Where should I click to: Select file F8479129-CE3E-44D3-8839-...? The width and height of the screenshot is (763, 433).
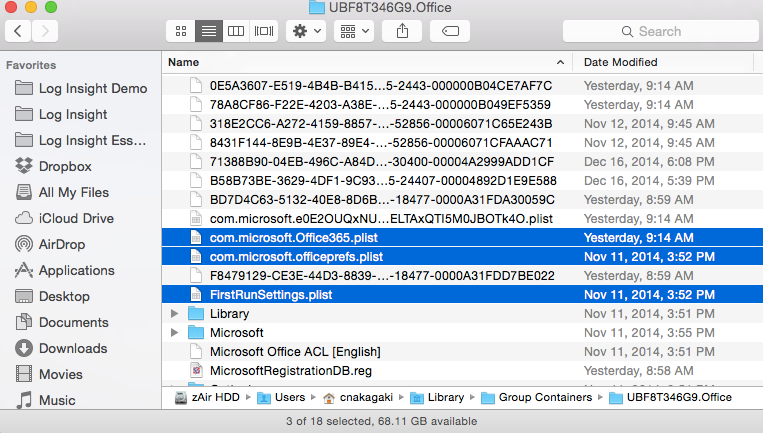click(462, 275)
